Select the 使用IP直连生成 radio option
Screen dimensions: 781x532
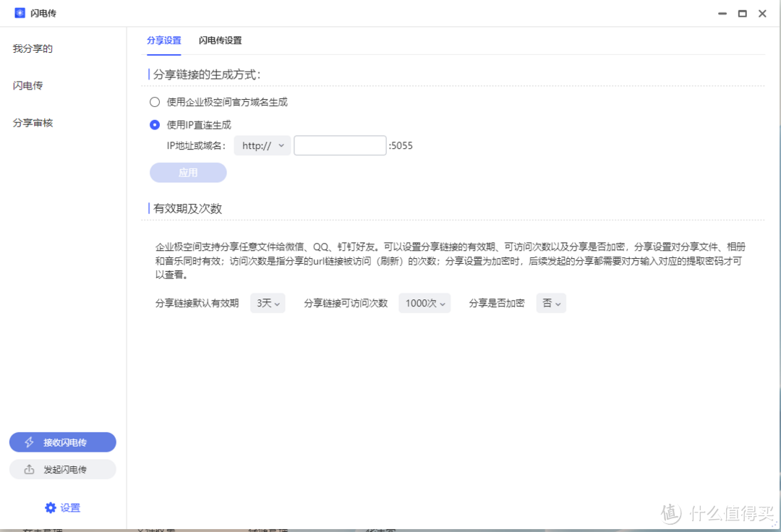[154, 124]
